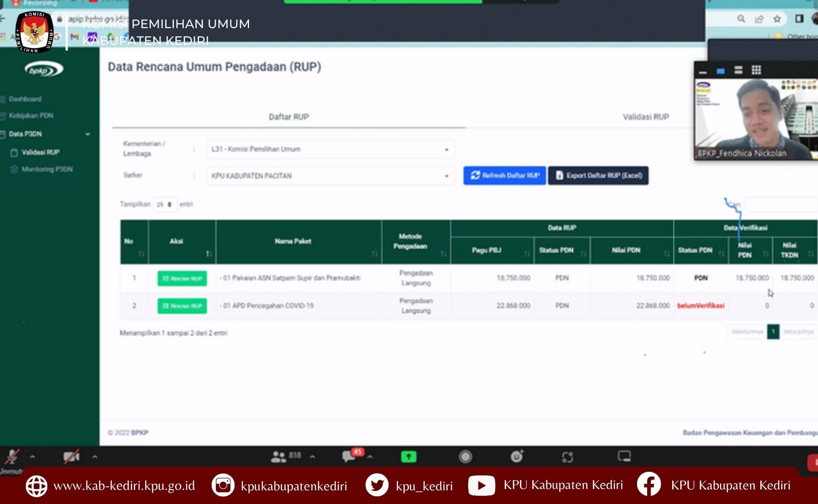Bookmark page with the star icon
818x504 pixels.
[x=777, y=19]
